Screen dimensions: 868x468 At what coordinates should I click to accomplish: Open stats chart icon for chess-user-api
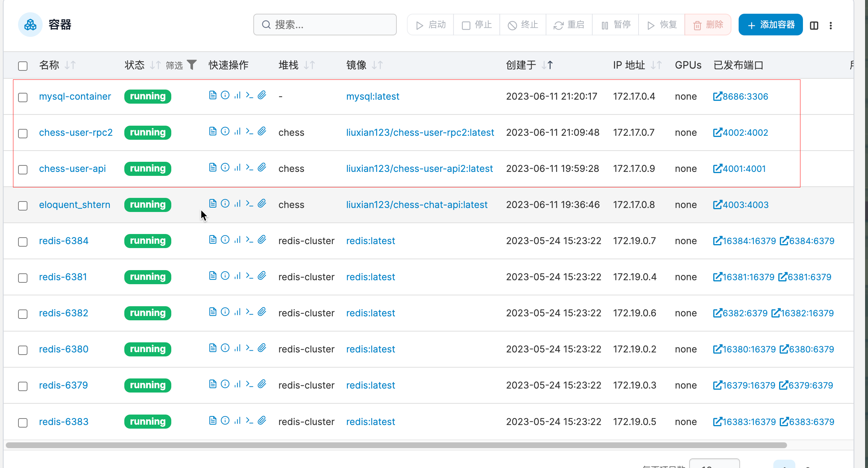(237, 167)
